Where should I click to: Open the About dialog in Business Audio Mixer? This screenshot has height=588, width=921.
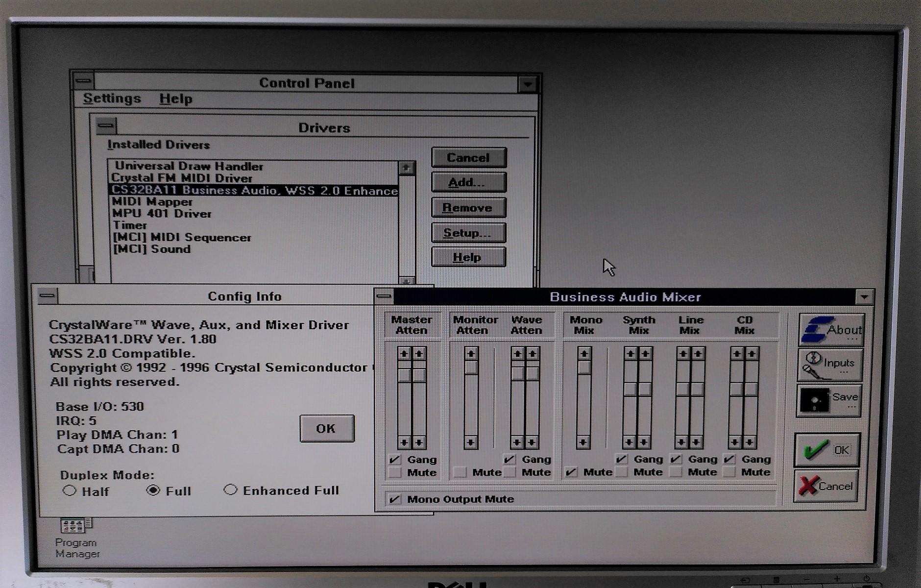click(831, 330)
